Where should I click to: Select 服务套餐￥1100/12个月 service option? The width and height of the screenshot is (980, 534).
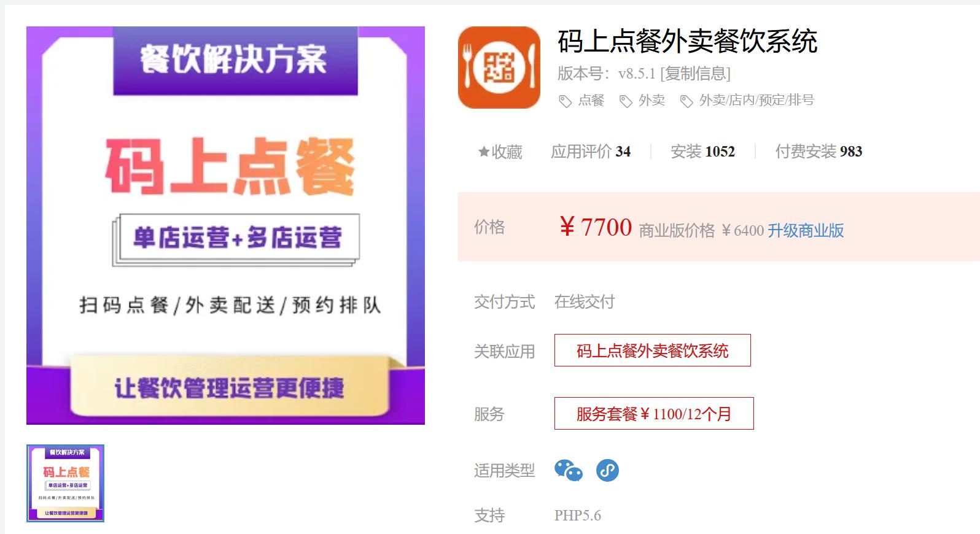pyautogui.click(x=654, y=414)
